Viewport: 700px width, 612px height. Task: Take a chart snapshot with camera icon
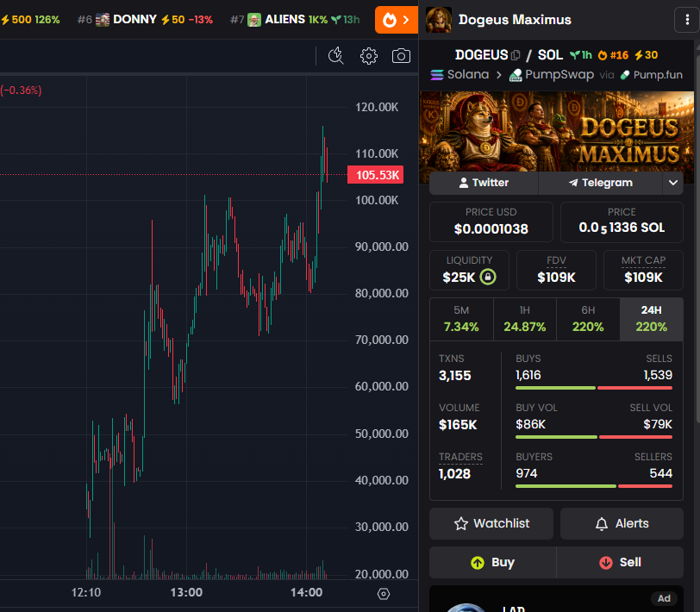(x=401, y=56)
